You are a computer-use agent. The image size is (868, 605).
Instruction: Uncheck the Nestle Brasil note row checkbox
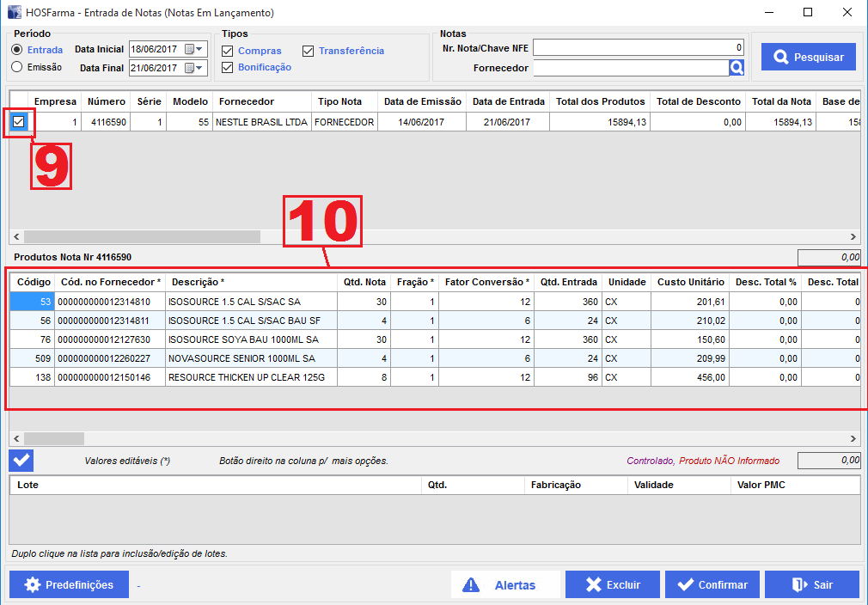(19, 122)
